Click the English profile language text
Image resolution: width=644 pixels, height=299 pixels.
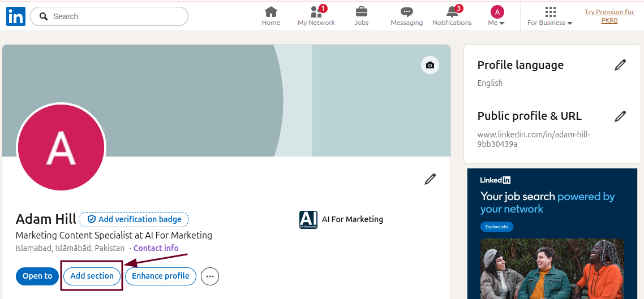click(490, 83)
